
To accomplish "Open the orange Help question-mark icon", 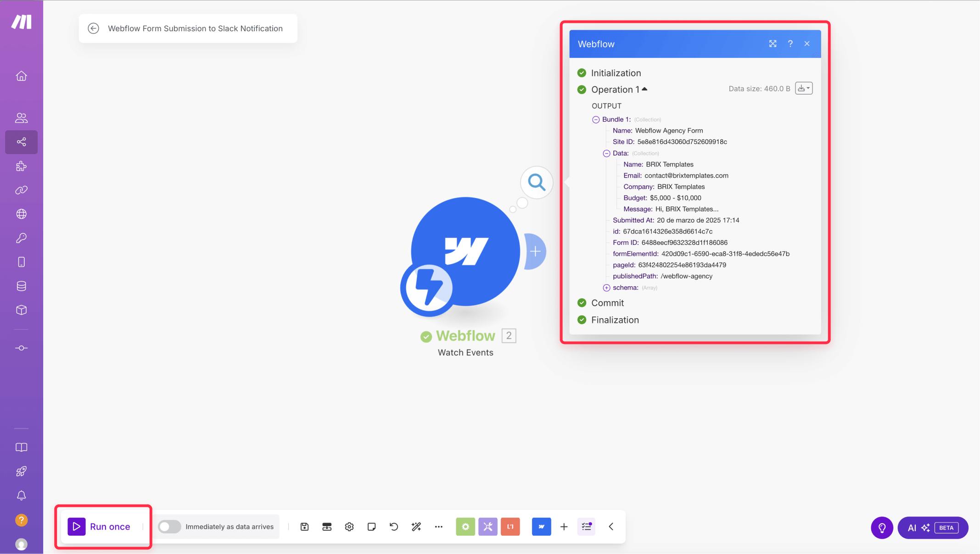I will click(21, 520).
